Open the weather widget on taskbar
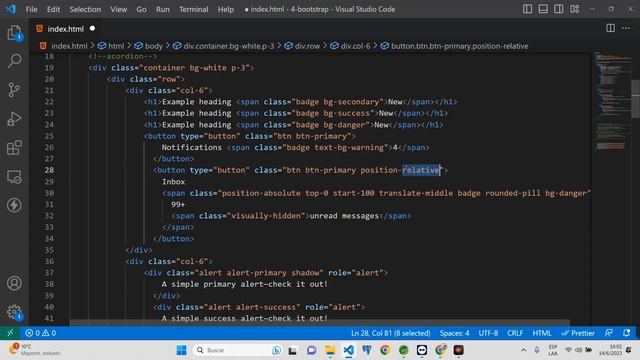Viewport: 640px width, 360px height. pos(35,350)
